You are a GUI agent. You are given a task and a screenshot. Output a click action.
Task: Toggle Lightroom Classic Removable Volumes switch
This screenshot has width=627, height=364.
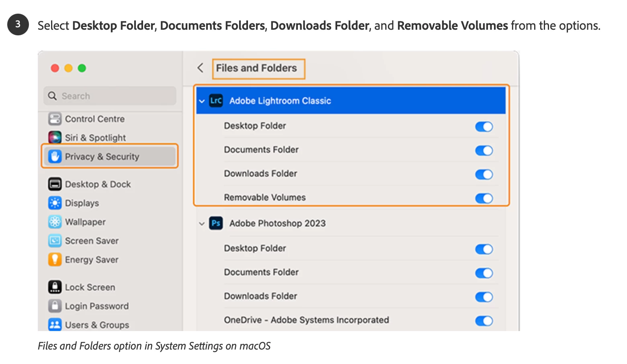(484, 198)
